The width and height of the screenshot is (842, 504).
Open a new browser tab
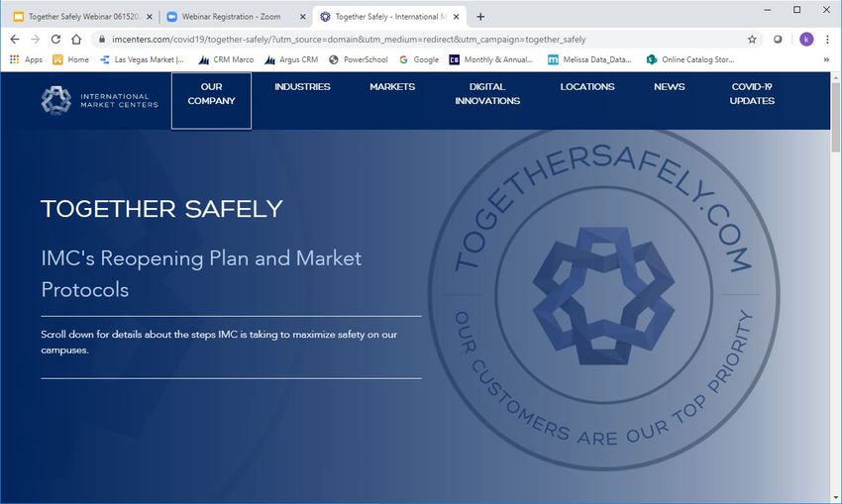tap(480, 17)
